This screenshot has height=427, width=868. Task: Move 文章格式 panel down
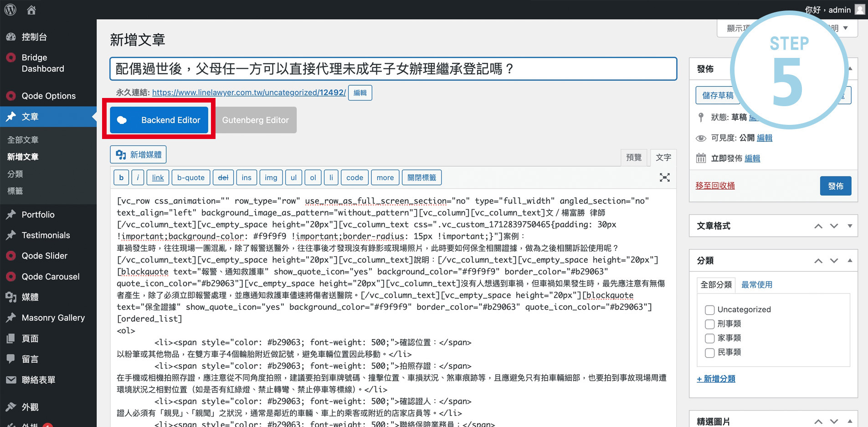tap(834, 226)
